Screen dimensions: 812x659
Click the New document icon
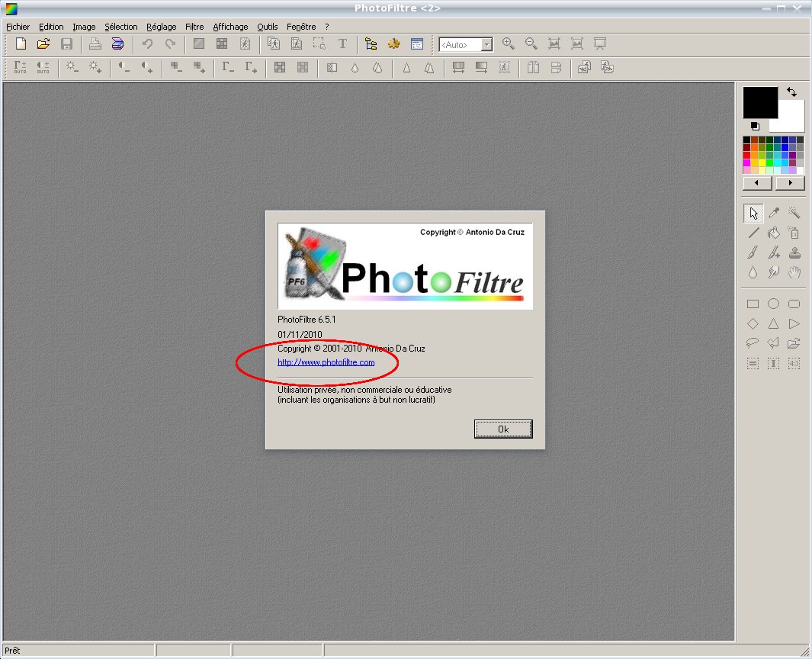click(x=21, y=44)
